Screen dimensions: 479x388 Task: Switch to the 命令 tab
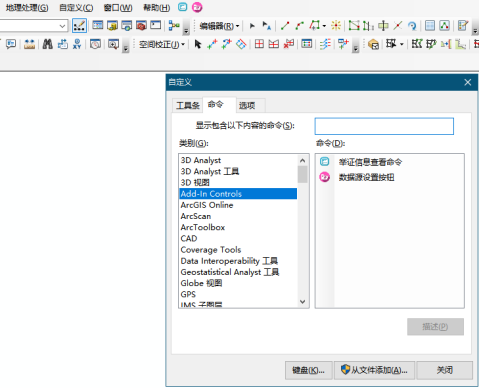click(215, 104)
